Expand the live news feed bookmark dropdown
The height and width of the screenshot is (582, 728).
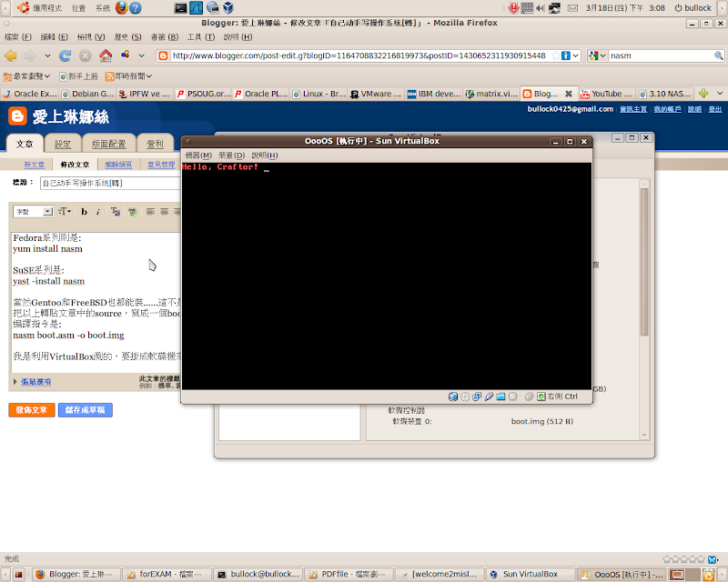point(128,75)
